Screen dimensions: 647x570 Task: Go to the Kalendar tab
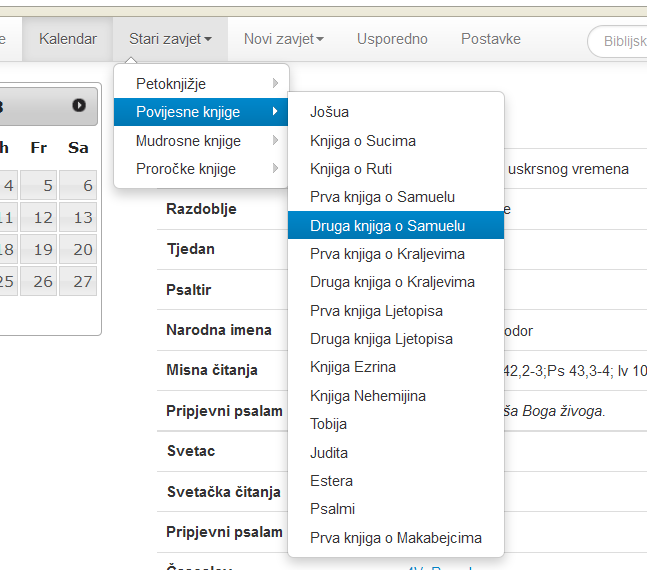click(x=68, y=39)
